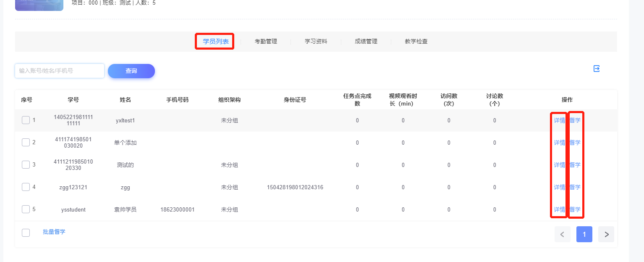This screenshot has width=644, height=262.
Task: Toggle the select-all checkbox beside 批量督学
Action: tap(26, 233)
